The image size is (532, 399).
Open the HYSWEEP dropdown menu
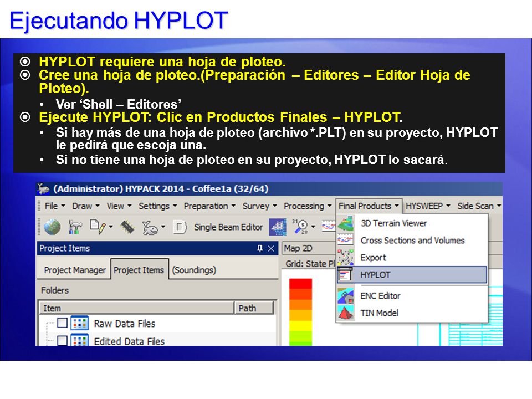point(428,206)
